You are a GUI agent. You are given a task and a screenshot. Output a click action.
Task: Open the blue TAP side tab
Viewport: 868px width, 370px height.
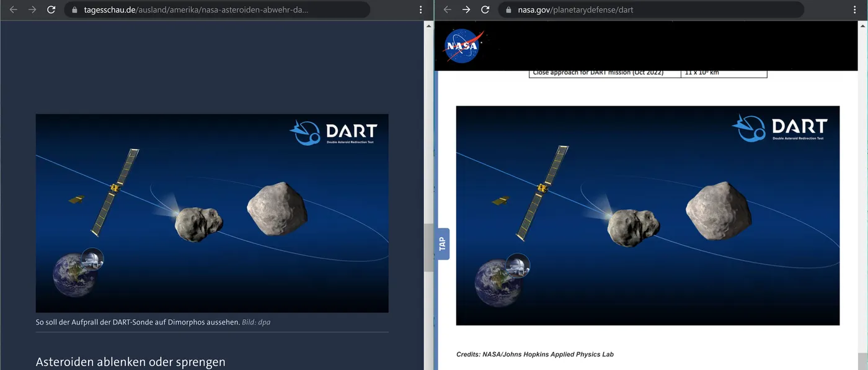coord(443,244)
